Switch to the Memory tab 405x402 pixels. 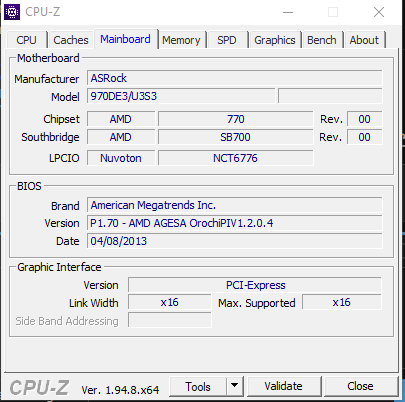[x=181, y=40]
